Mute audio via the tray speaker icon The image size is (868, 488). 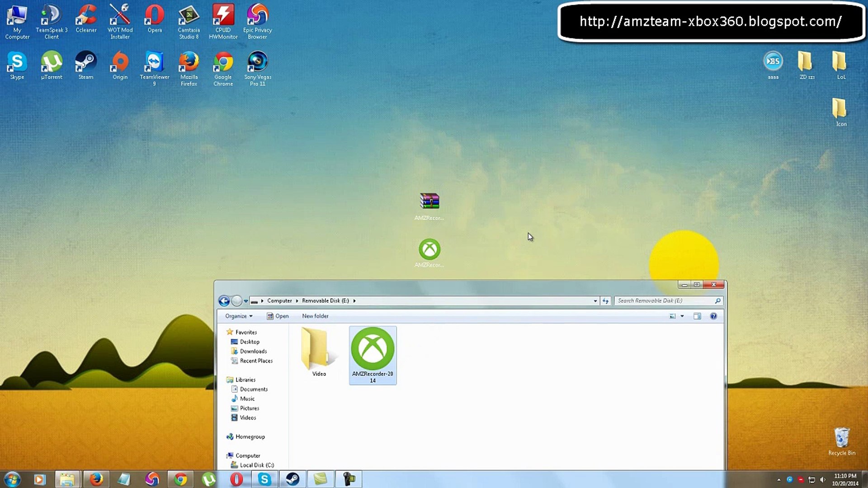pyautogui.click(x=824, y=479)
